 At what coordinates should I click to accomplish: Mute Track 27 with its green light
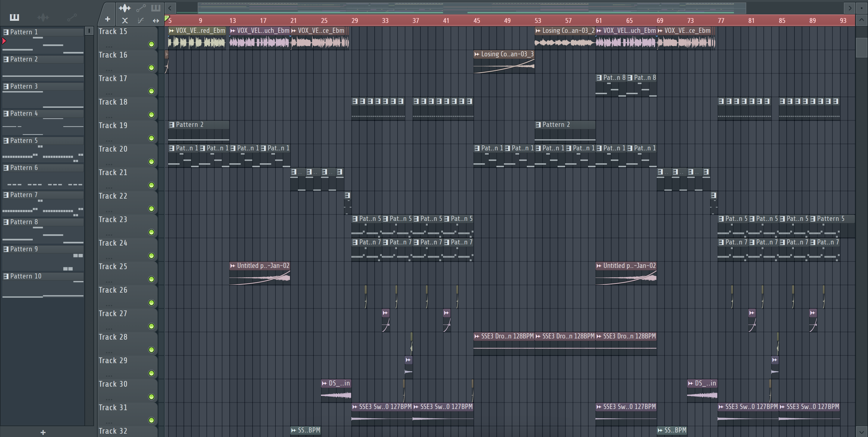151,326
